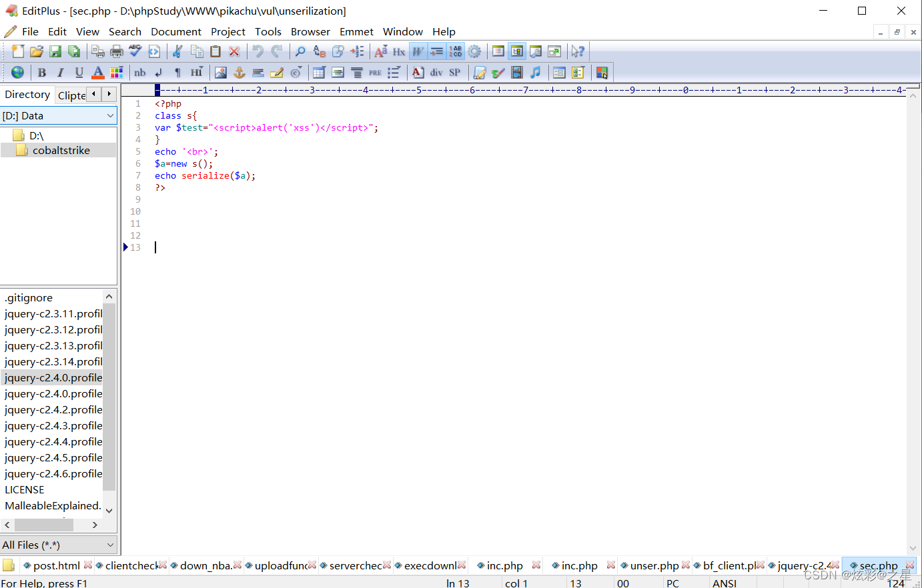The height and width of the screenshot is (588, 922).
Task: Toggle the cliptext and directory window
Action: pos(517,51)
